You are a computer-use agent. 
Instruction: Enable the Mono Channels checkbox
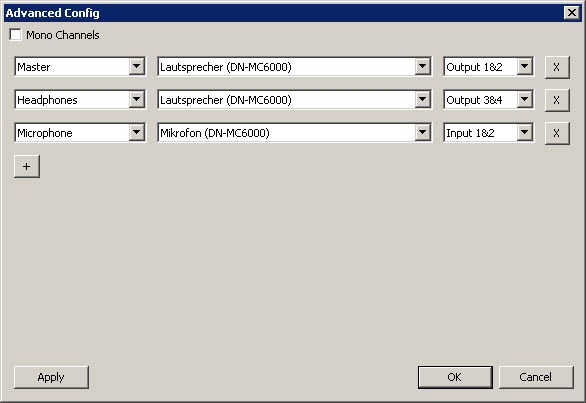[x=16, y=35]
